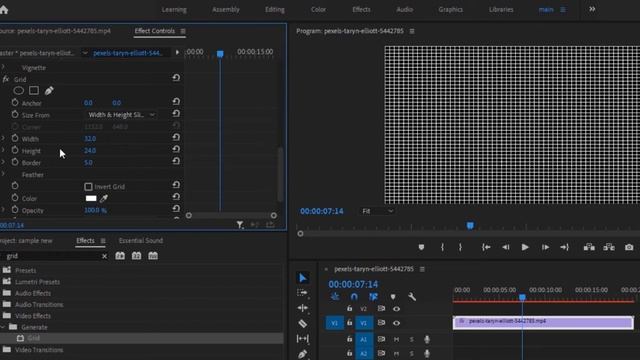This screenshot has height=360, width=640.
Task: Choose the Ripple Edit tool
Action: tap(302, 308)
